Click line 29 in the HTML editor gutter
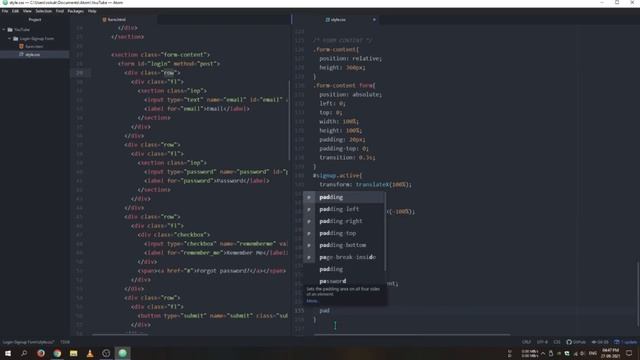The width and height of the screenshot is (640, 360). [79, 73]
